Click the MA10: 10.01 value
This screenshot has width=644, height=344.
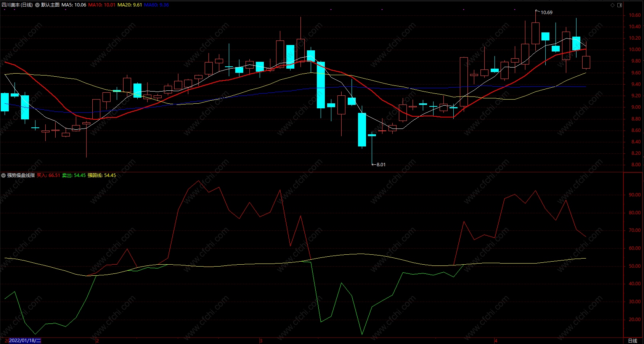coord(102,5)
